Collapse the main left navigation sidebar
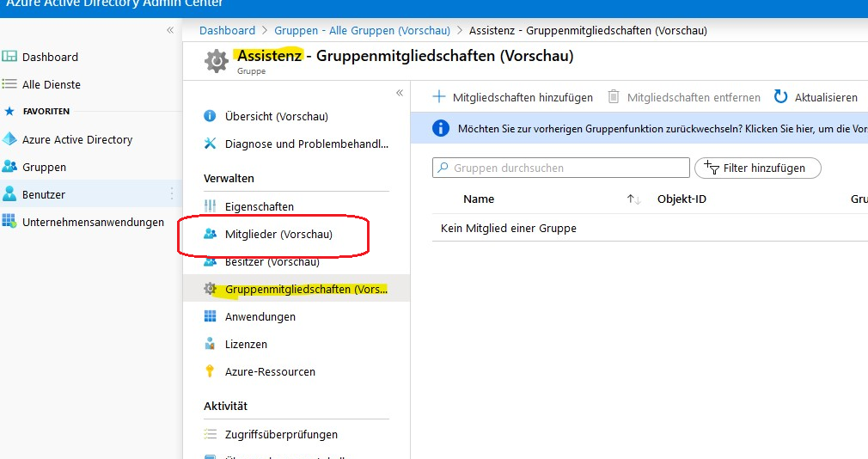The height and width of the screenshot is (459, 868). coord(170,30)
